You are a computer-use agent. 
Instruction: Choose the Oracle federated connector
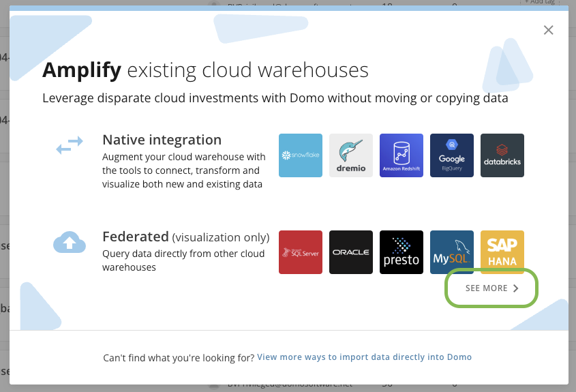[x=351, y=252]
